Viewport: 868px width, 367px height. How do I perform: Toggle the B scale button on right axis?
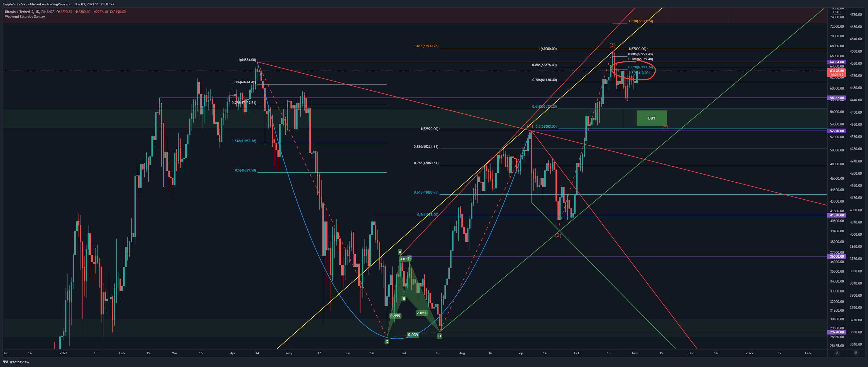point(856,353)
